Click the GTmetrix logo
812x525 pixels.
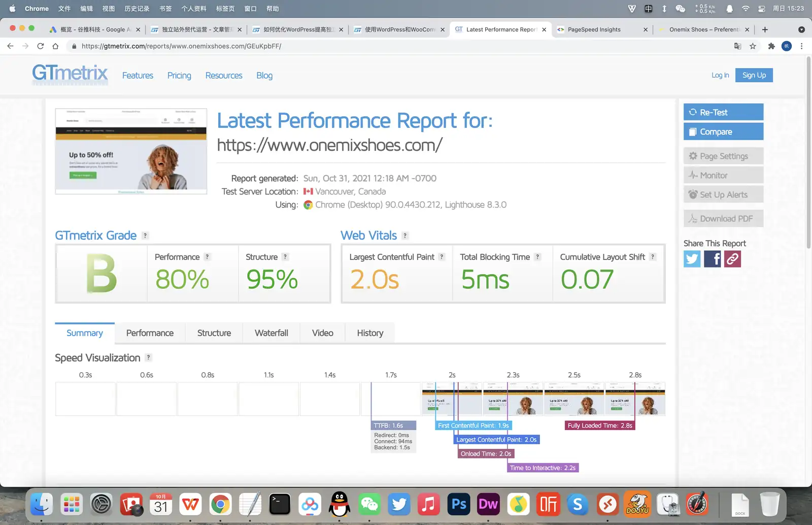point(70,74)
